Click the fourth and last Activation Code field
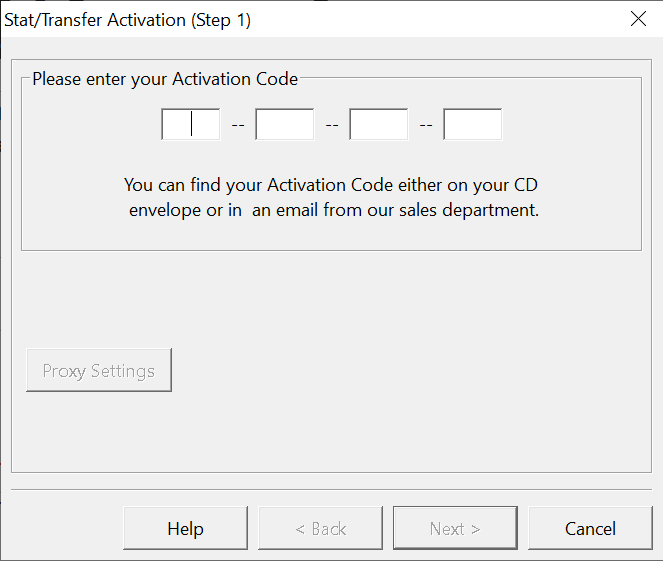 (x=473, y=124)
